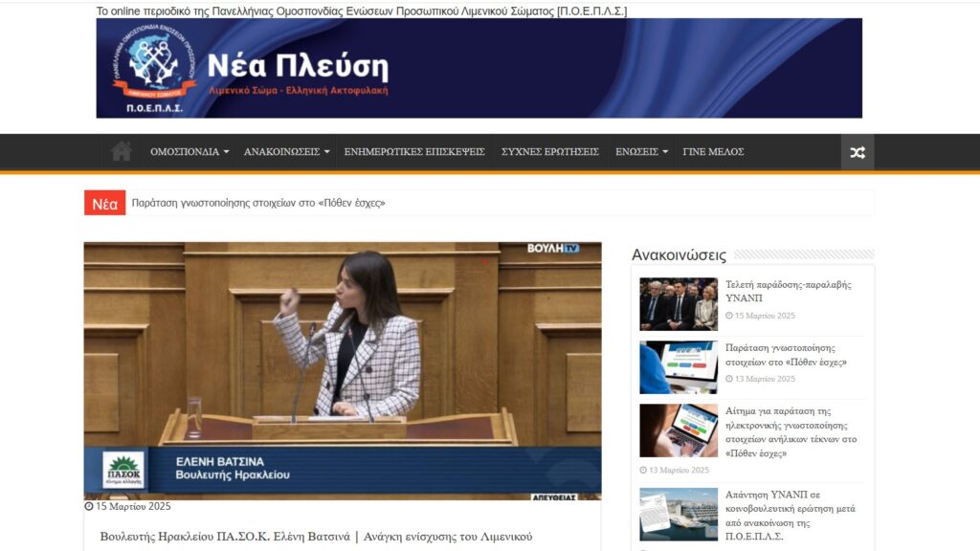980x551 pixels.
Task: Open the ΓΙΝΕ ΜΕΛΟΣ page
Action: pos(713,152)
